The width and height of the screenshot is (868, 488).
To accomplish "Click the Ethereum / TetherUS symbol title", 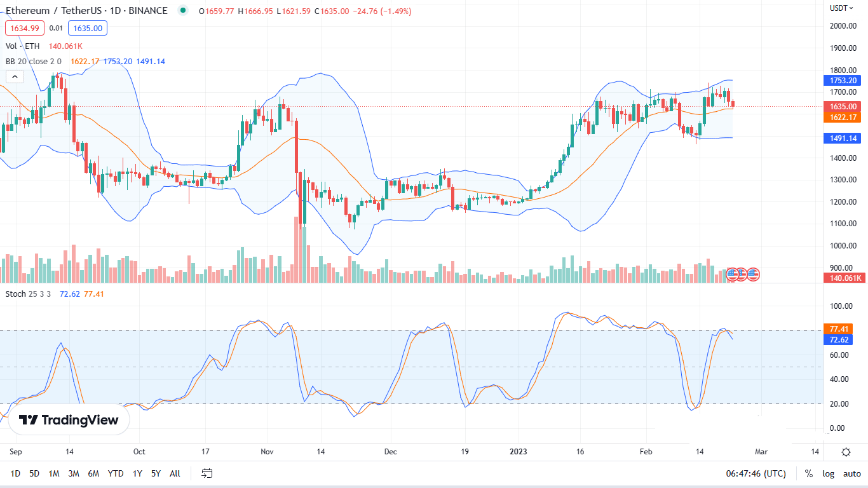I will click(x=86, y=11).
